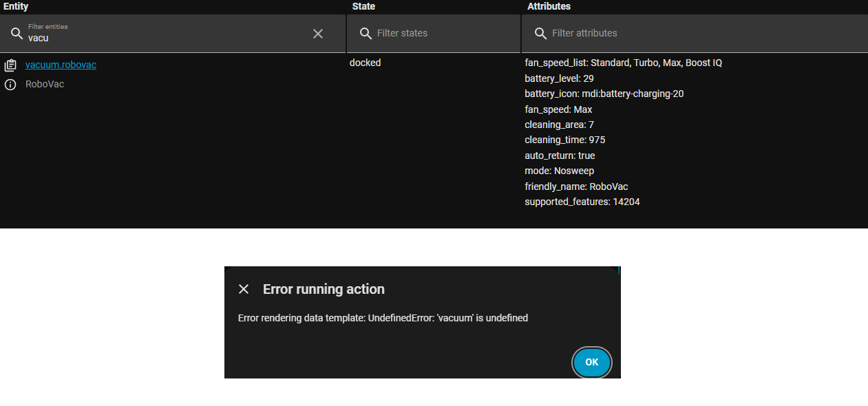Click the State column header
The width and height of the screenshot is (868, 406).
363,6
